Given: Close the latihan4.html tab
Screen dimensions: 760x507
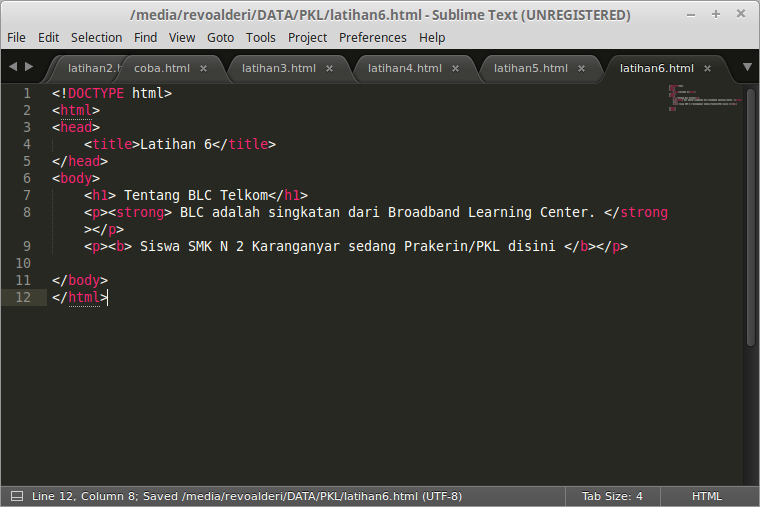Looking at the screenshot, I should click(x=456, y=69).
